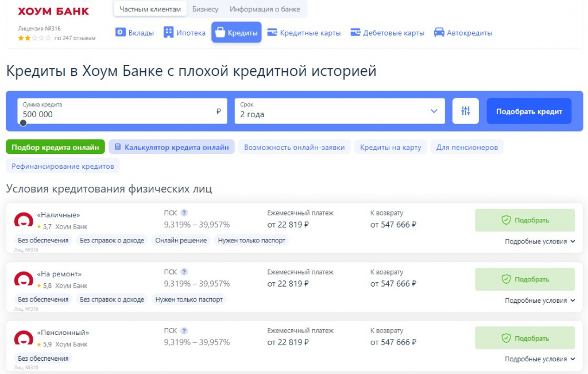Click the Ипотека building icon
Viewport: 588px width, 374px height.
[169, 33]
